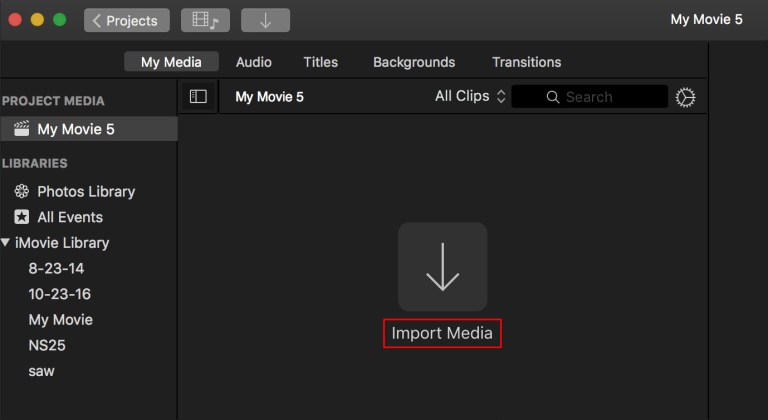Select the 8-23-14 event
Viewport: 768px width, 420px height.
tap(56, 269)
